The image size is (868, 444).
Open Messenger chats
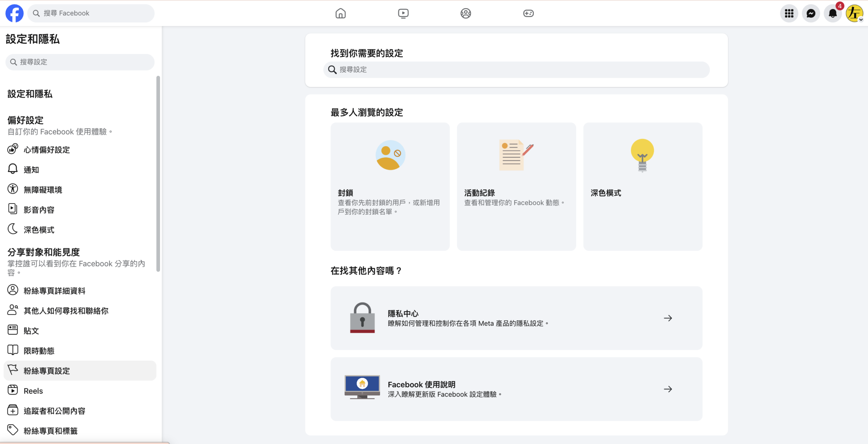coord(811,13)
